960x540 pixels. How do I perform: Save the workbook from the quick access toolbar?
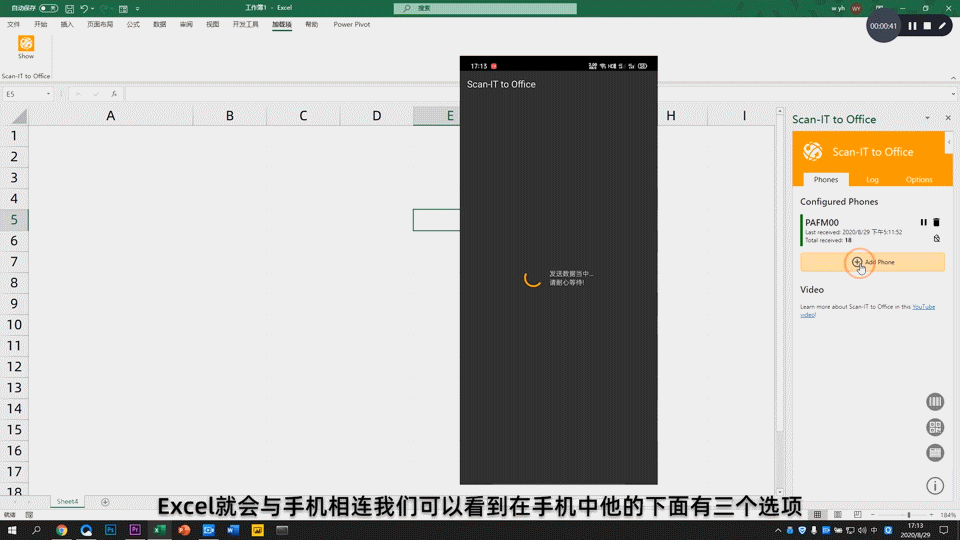click(69, 9)
